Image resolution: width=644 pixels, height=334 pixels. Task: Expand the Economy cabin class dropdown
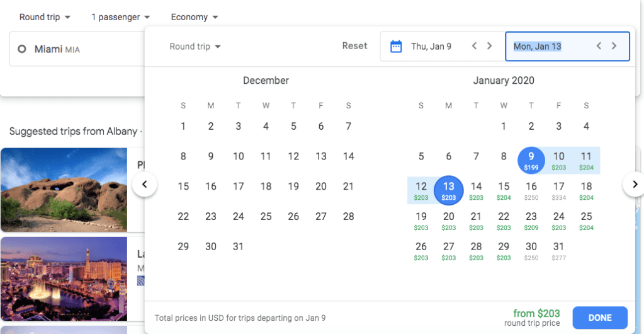(194, 17)
